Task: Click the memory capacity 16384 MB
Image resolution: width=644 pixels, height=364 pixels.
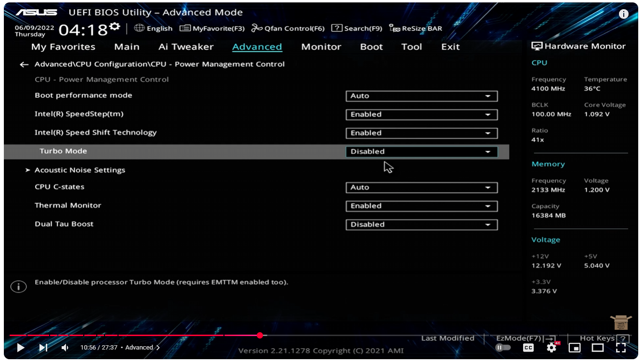Action: tap(548, 215)
